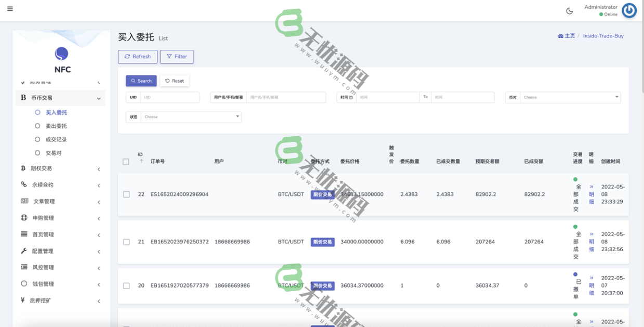The image size is (644, 327).
Task: Select the checkbox for order 22
Action: (x=126, y=194)
